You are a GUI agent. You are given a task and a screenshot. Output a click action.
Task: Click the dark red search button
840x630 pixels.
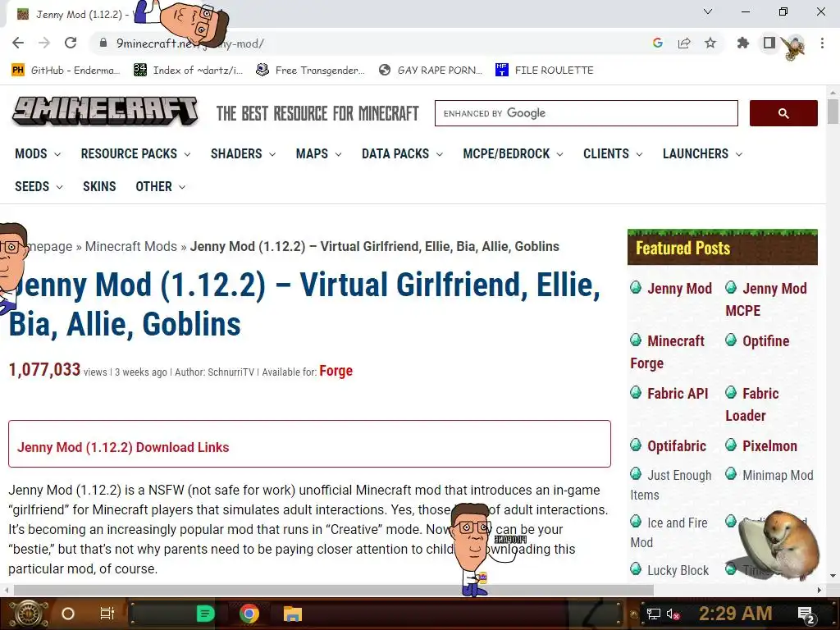(x=783, y=113)
